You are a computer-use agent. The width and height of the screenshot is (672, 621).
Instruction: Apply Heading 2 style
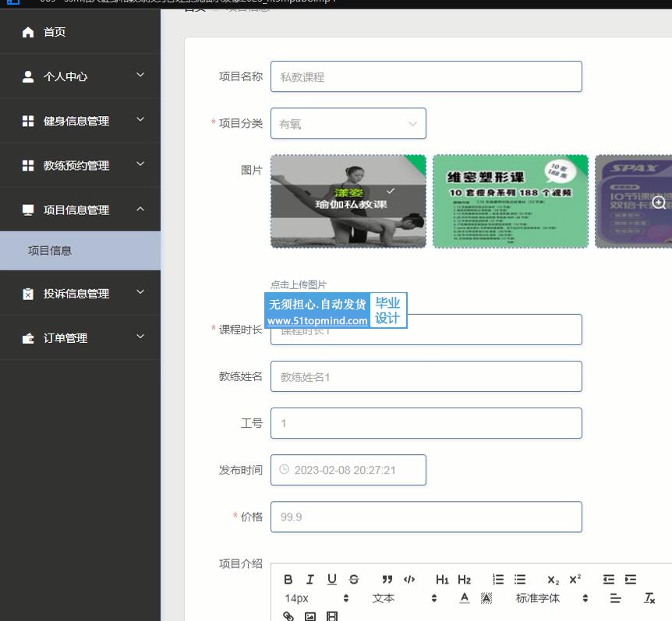pyautogui.click(x=464, y=580)
